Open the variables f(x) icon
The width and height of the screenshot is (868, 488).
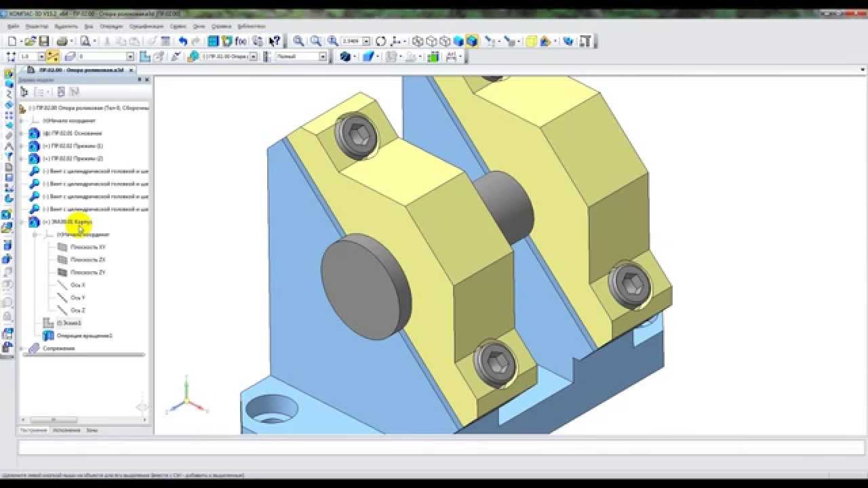(241, 41)
